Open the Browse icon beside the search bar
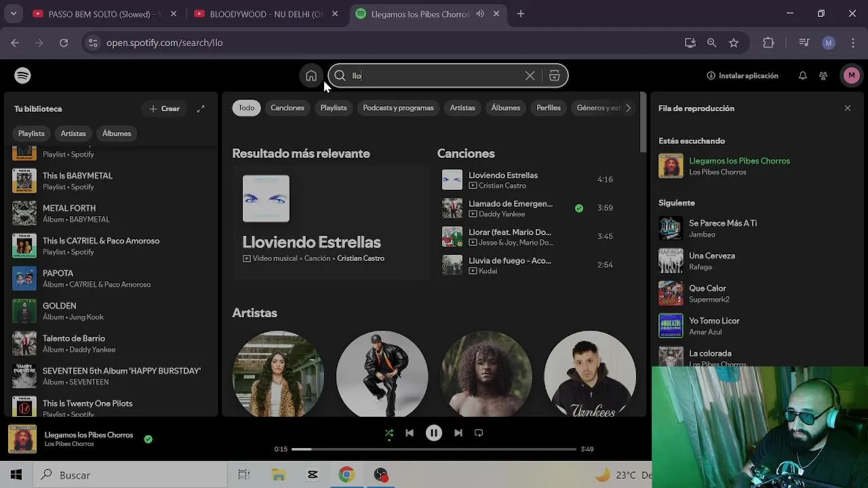 click(x=554, y=76)
